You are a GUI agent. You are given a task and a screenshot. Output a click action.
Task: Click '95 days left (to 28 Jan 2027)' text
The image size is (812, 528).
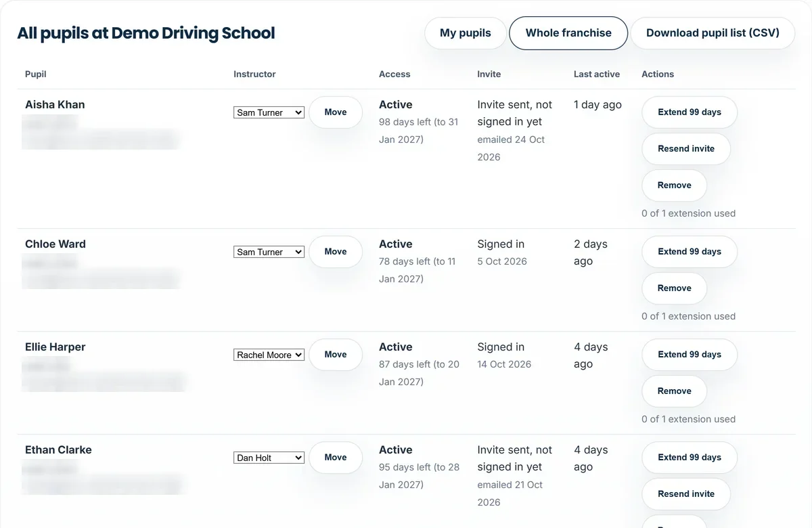419,476
